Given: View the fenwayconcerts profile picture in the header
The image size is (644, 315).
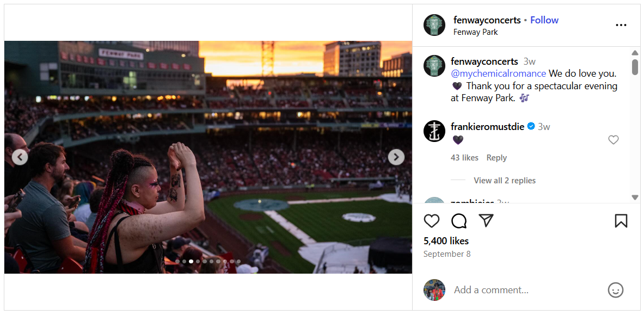Looking at the screenshot, I should point(434,25).
